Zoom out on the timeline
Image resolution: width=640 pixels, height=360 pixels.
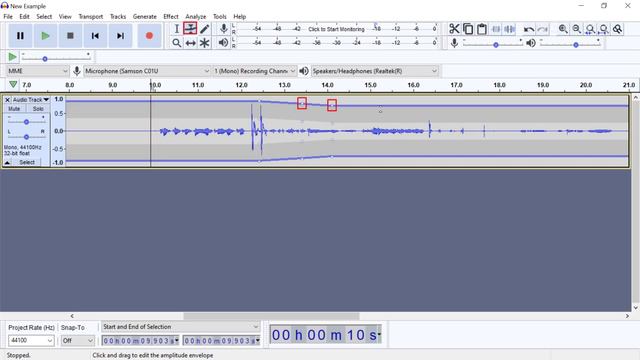pyautogui.click(x=576, y=29)
